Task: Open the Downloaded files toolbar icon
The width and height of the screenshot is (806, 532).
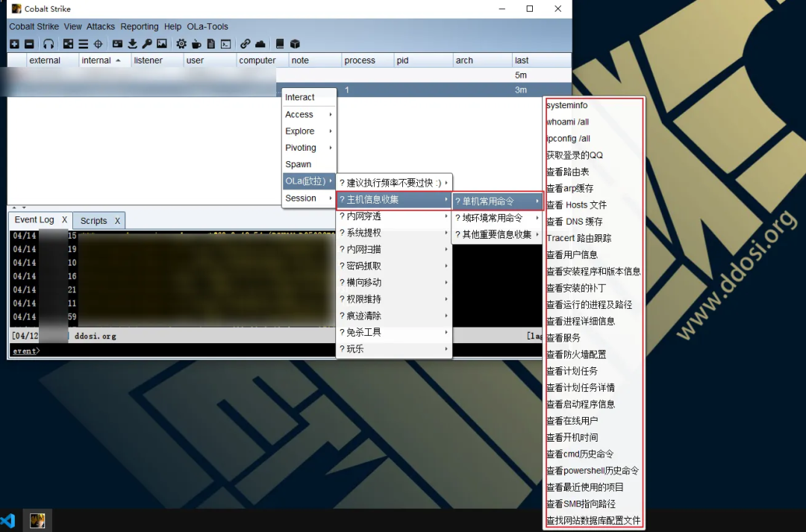Action: [x=132, y=44]
